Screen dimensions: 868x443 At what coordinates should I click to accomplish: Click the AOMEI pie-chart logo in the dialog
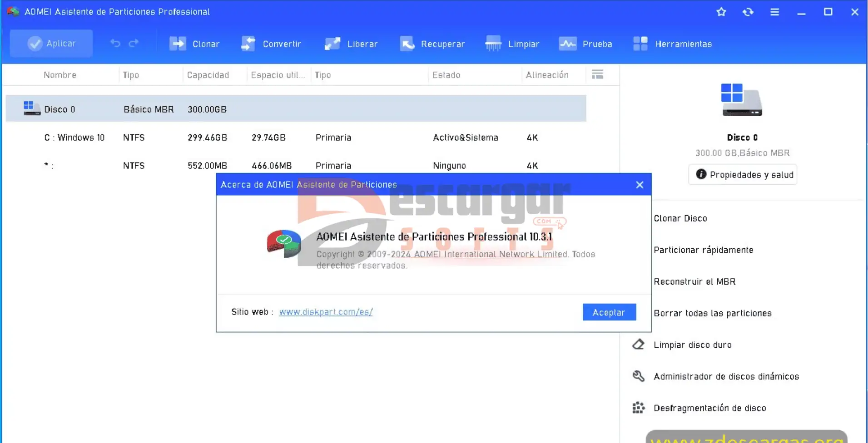pyautogui.click(x=284, y=243)
